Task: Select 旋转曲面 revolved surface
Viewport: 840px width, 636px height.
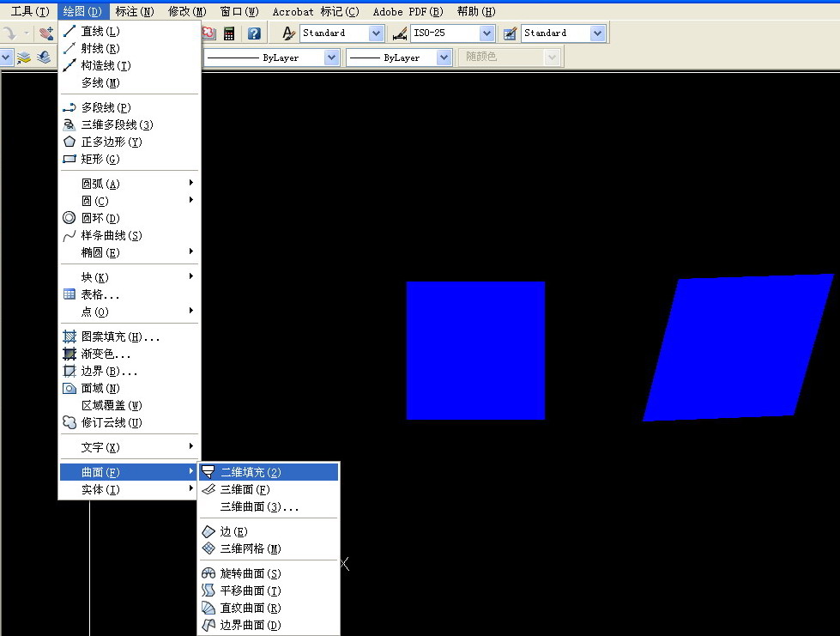Action: pyautogui.click(x=269, y=573)
